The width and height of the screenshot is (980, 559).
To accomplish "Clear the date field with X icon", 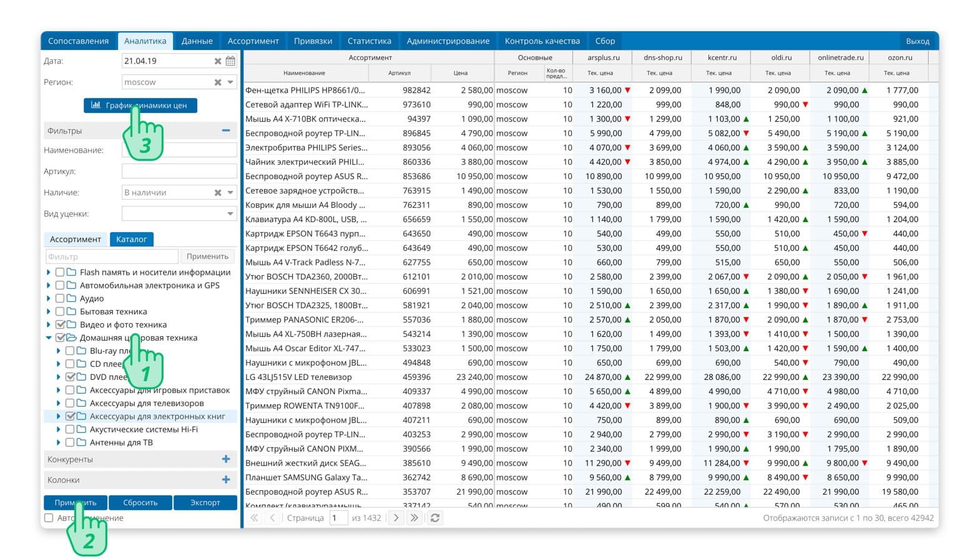I will 218,61.
